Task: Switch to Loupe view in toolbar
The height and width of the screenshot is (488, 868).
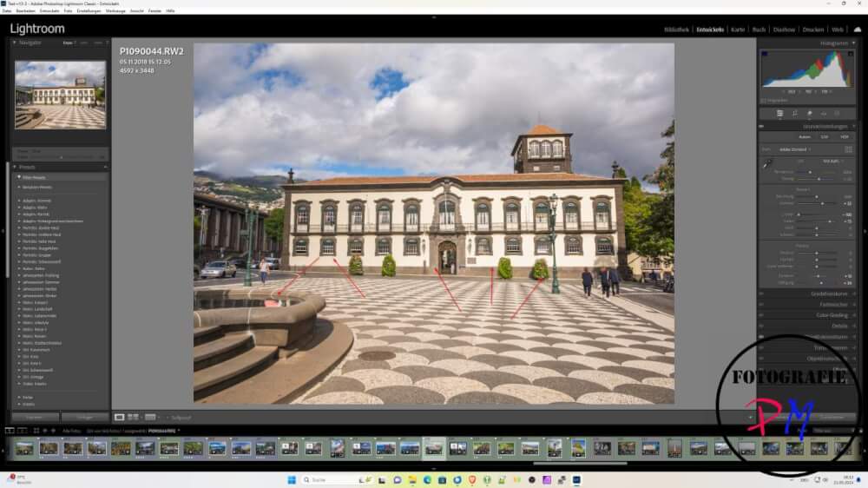Action: coord(119,417)
